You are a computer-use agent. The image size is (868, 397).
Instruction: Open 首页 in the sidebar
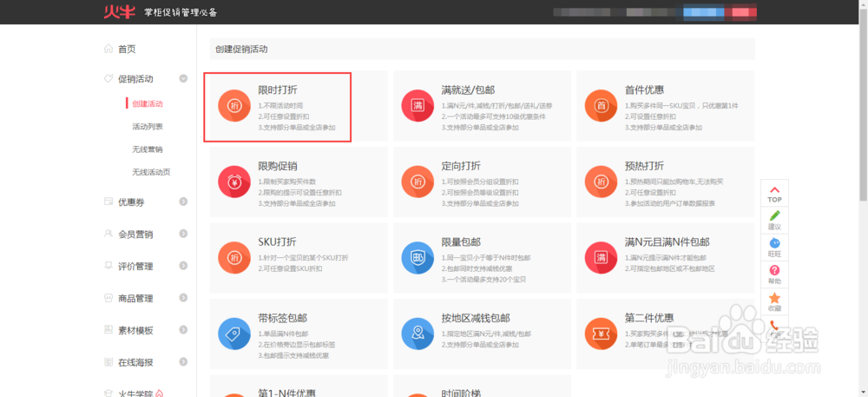tap(127, 50)
